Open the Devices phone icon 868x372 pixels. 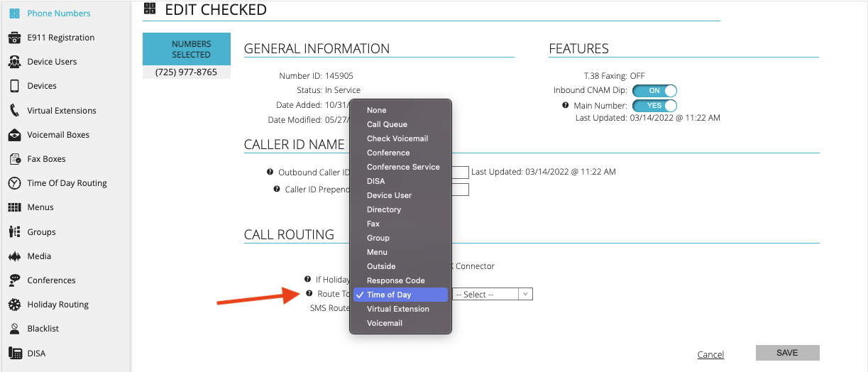point(14,86)
